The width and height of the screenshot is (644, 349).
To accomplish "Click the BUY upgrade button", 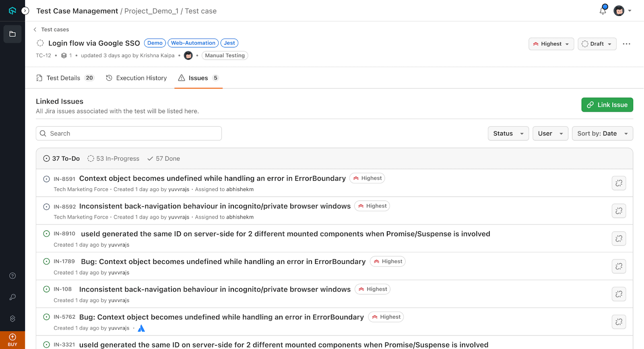I will 12,340.
